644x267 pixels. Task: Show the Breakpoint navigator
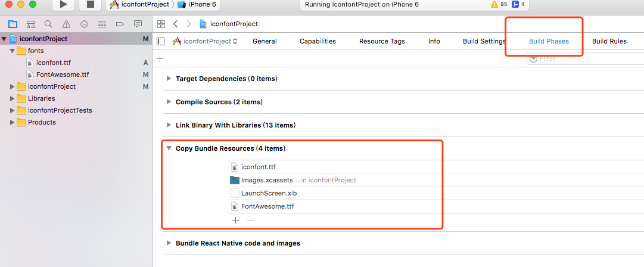click(120, 24)
